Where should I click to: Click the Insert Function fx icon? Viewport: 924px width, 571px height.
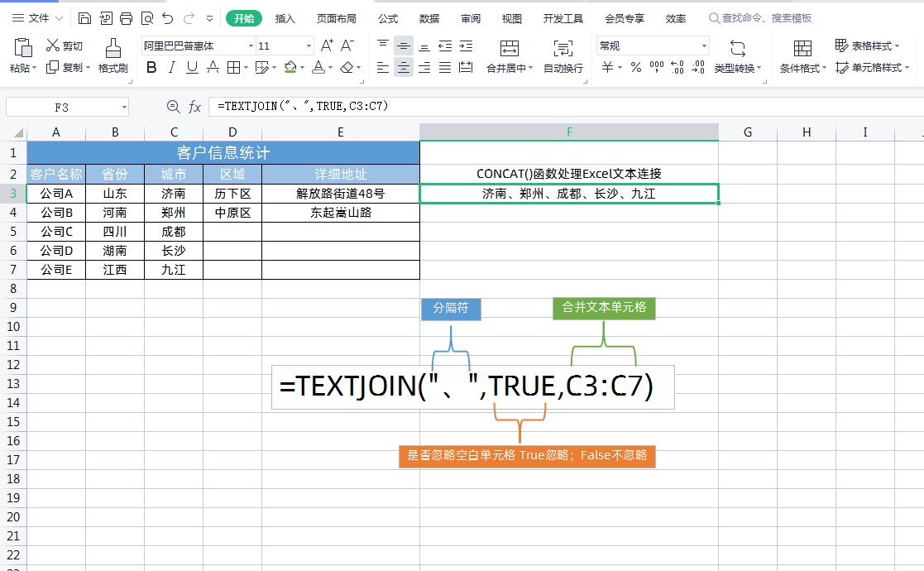point(195,107)
